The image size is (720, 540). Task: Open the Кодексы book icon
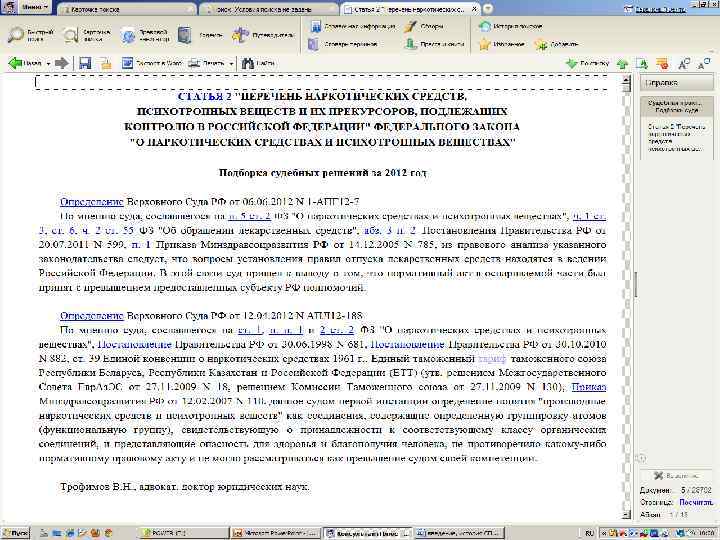(x=185, y=35)
